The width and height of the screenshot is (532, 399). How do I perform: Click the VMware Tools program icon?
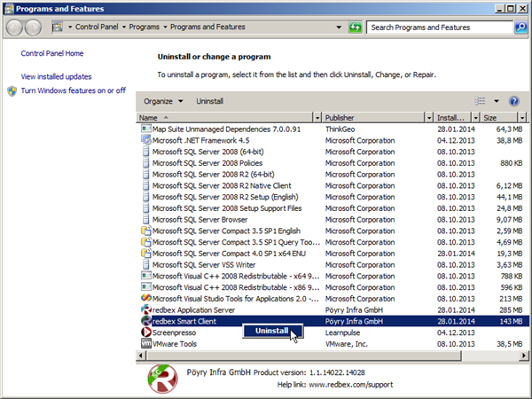point(146,344)
